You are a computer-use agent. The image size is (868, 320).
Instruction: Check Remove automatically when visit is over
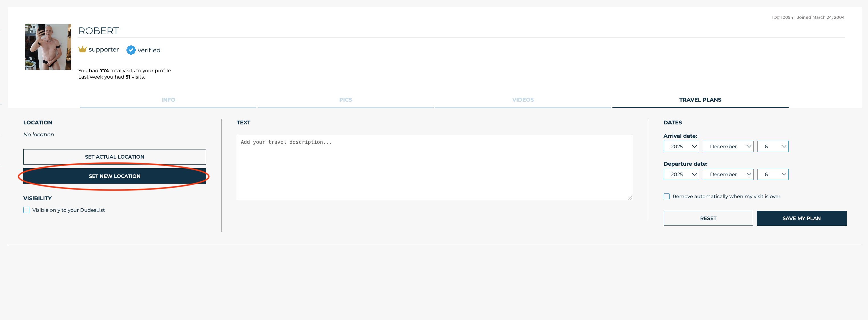pyautogui.click(x=667, y=196)
